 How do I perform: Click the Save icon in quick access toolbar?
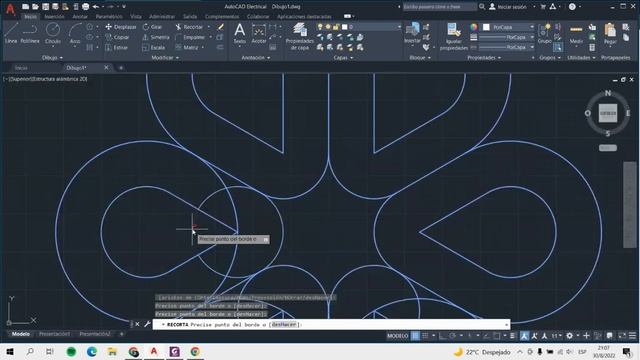[x=45, y=7]
